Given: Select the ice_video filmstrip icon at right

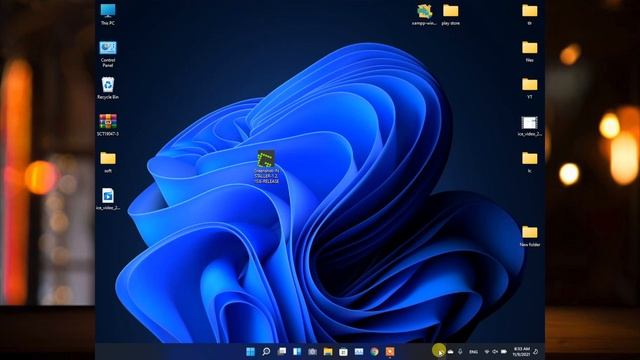Looking at the screenshot, I should point(529,126).
